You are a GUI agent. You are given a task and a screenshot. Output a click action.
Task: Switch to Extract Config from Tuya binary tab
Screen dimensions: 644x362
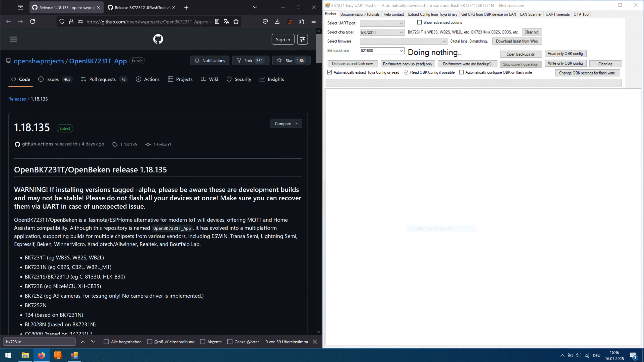(433, 14)
